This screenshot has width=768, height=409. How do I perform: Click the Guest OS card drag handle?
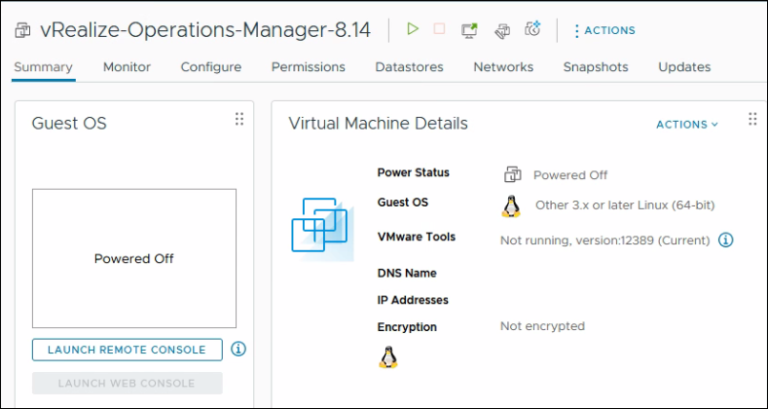coord(239,119)
